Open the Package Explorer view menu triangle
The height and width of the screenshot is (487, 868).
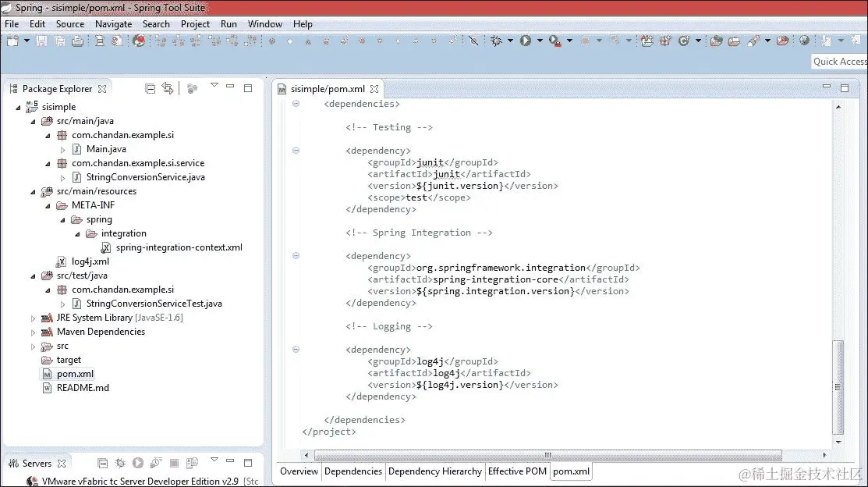pos(214,85)
